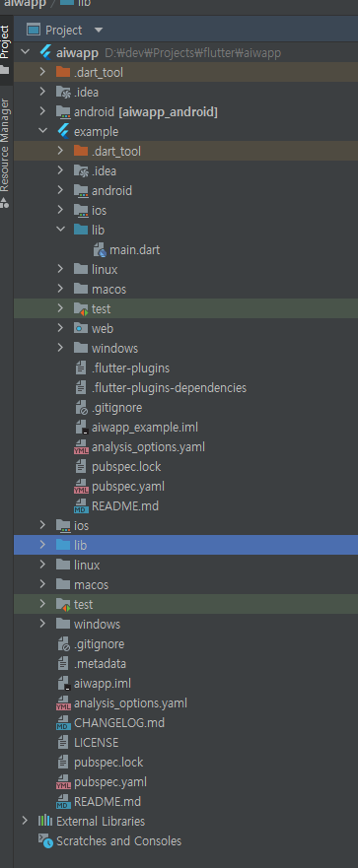
Task: Select main.dart in the tree
Action: click(x=135, y=249)
